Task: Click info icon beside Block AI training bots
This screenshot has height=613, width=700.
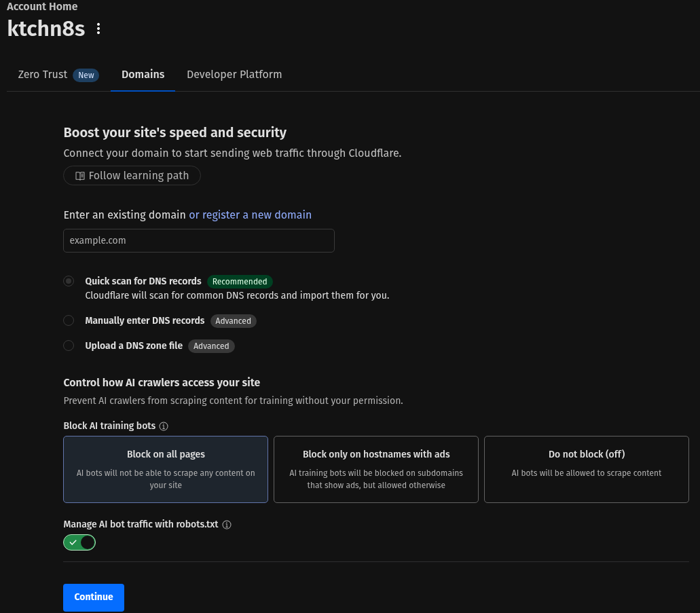Action: (x=164, y=426)
